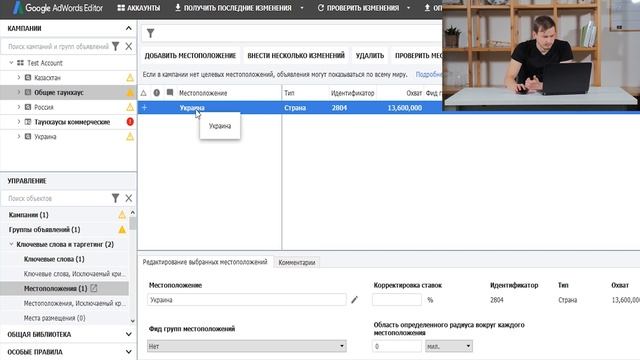The image size is (640, 360).
Task: Open filter funnel in objects search
Action: click(116, 198)
